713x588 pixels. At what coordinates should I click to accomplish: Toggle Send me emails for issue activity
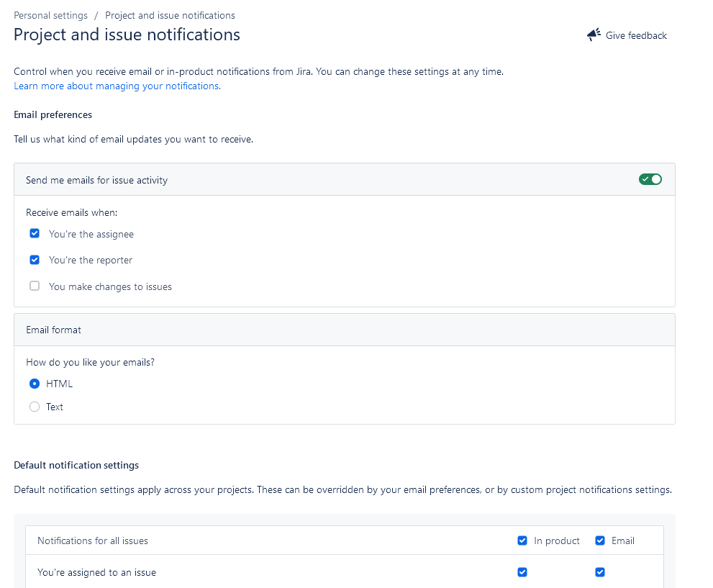click(650, 179)
